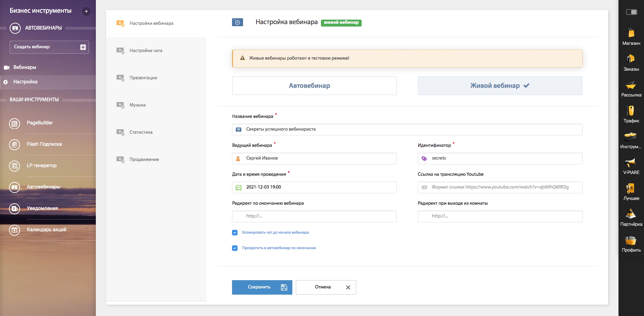This screenshot has width=644, height=316.
Task: Click the Бизнес инструменты heading
Action: pyautogui.click(x=40, y=11)
